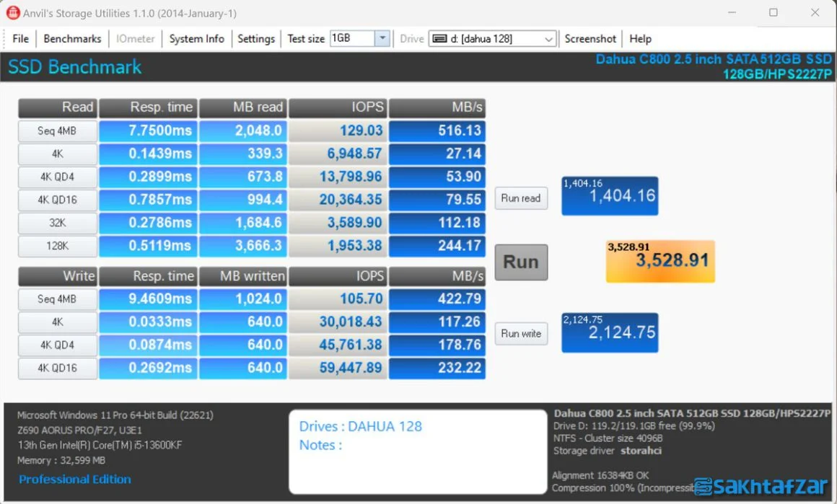Open the System Info menu

tap(196, 39)
